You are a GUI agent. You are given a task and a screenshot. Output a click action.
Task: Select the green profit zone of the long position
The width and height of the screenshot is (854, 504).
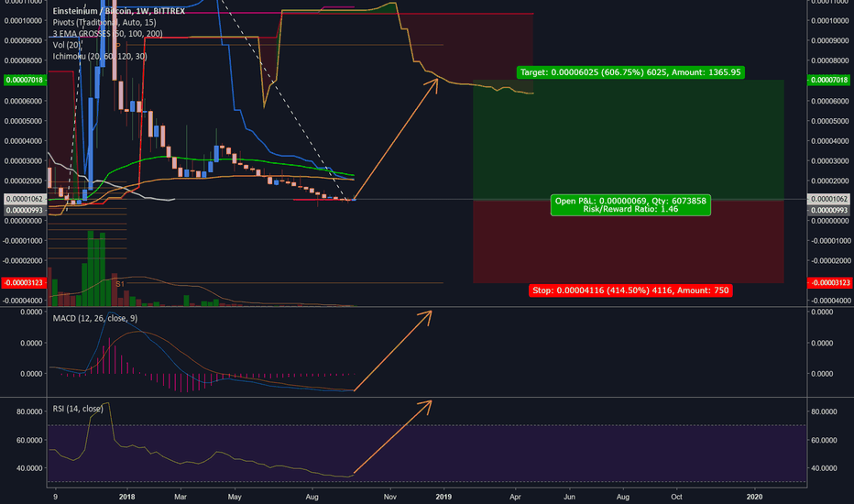[628, 139]
